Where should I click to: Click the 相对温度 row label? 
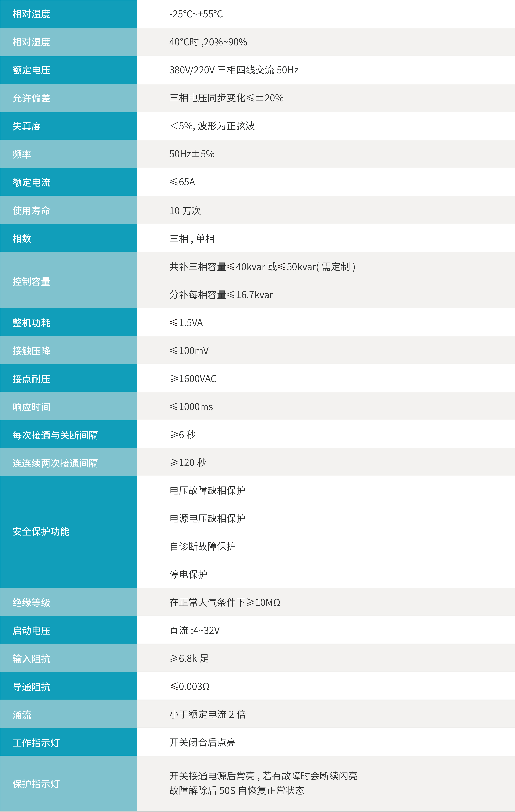point(31,14)
